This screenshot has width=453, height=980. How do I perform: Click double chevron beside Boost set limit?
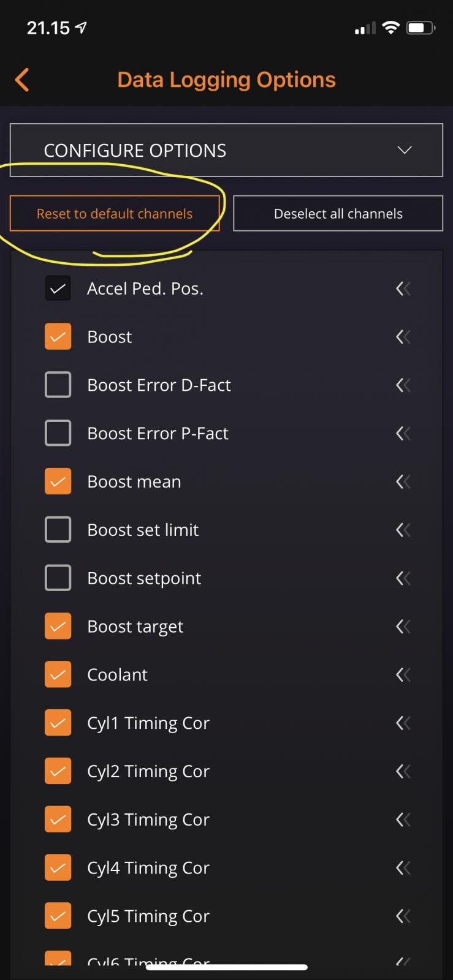coord(403,530)
